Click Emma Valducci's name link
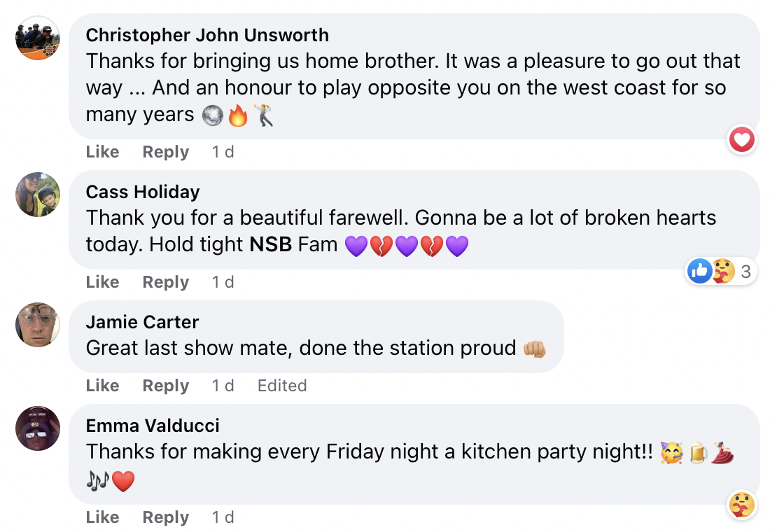The image size is (777, 532). point(153,426)
